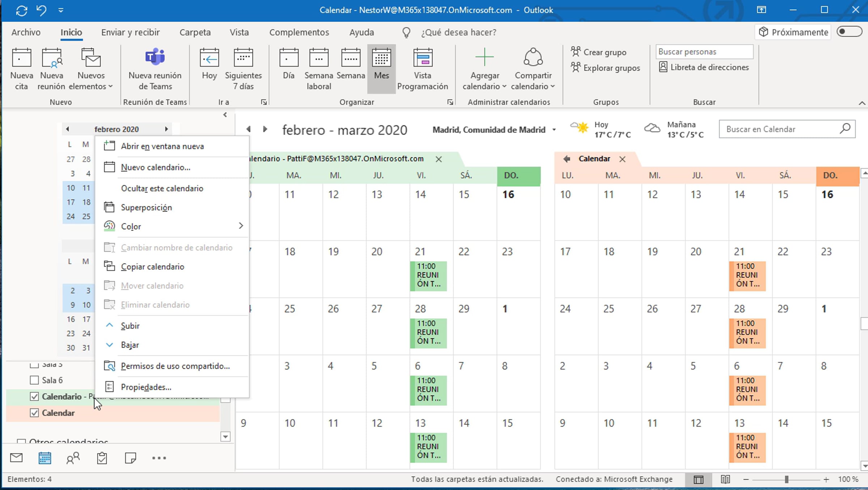Open the People module in navigation bar
The height and width of the screenshot is (490, 868).
point(73,458)
